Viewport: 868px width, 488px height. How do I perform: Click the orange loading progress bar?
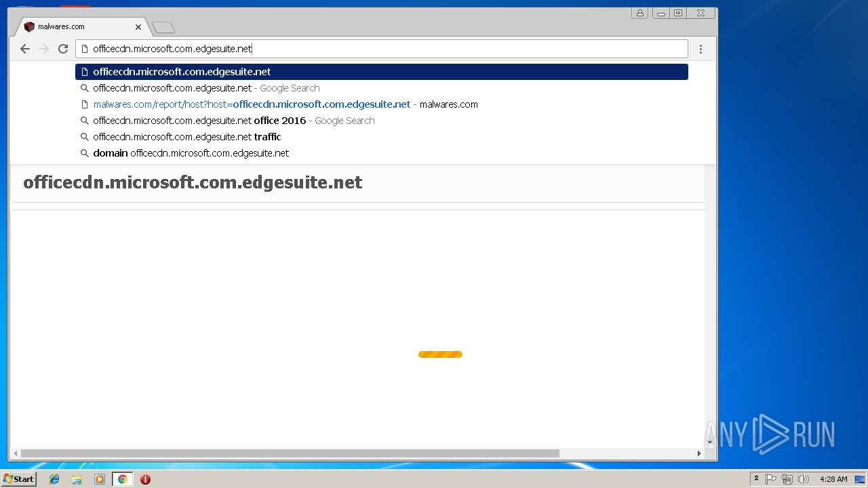pyautogui.click(x=440, y=354)
